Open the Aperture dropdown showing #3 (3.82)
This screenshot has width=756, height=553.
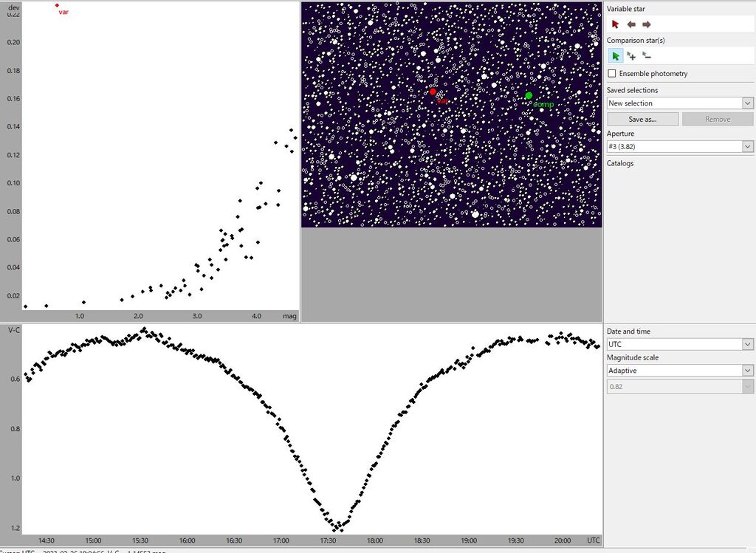click(x=680, y=147)
